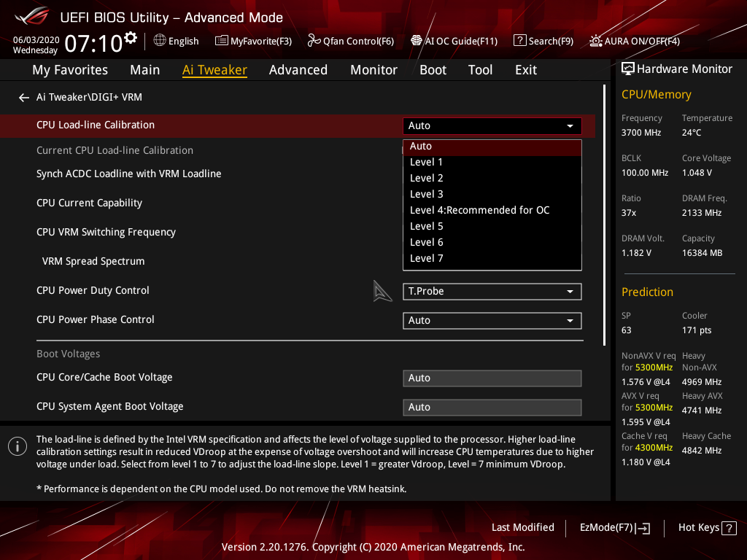Switch to the Advanced tab
The width and height of the screenshot is (747, 560).
tap(298, 69)
